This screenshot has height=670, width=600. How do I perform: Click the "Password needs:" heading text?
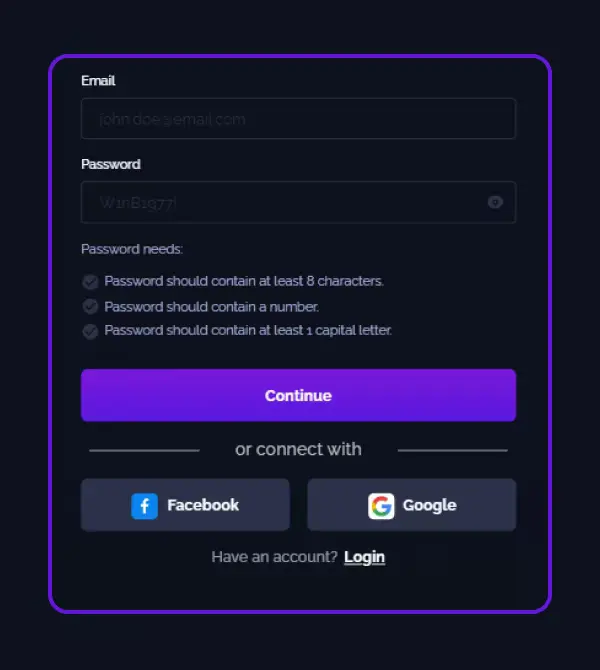pyautogui.click(x=132, y=249)
